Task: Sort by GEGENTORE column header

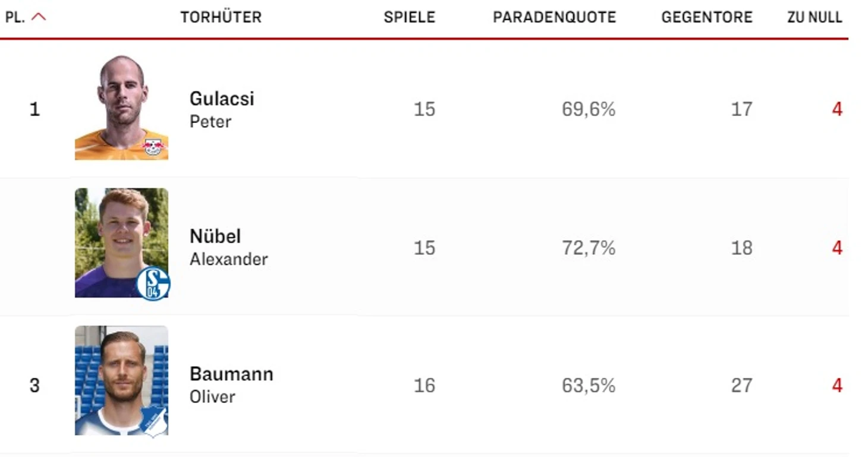Action: [x=707, y=17]
